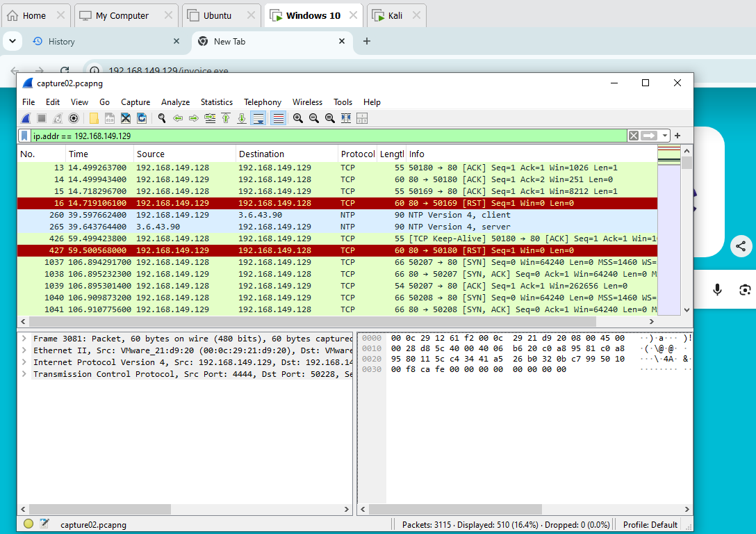
Task: Click the microphone voice search icon
Action: click(x=717, y=289)
